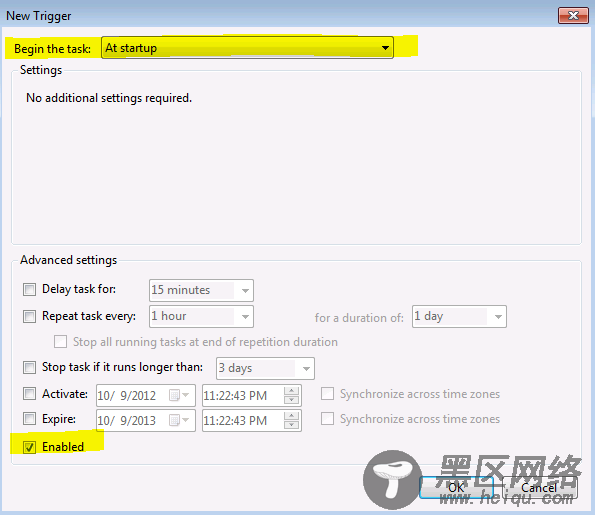The width and height of the screenshot is (595, 515).
Task: Check Stop task if it runs longer than
Action: point(29,367)
